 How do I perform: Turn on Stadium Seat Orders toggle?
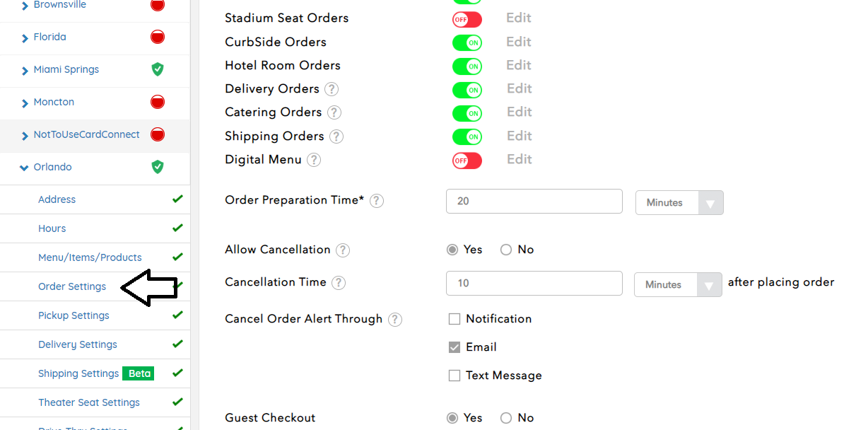467,19
